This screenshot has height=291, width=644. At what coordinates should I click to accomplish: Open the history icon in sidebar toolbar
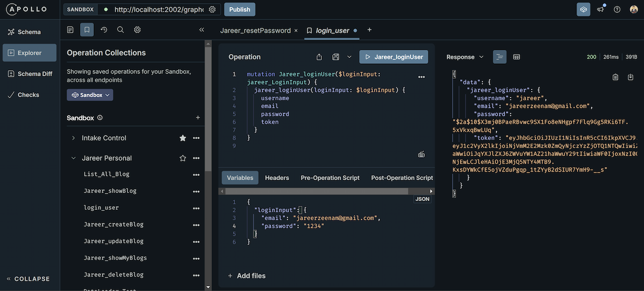point(104,30)
